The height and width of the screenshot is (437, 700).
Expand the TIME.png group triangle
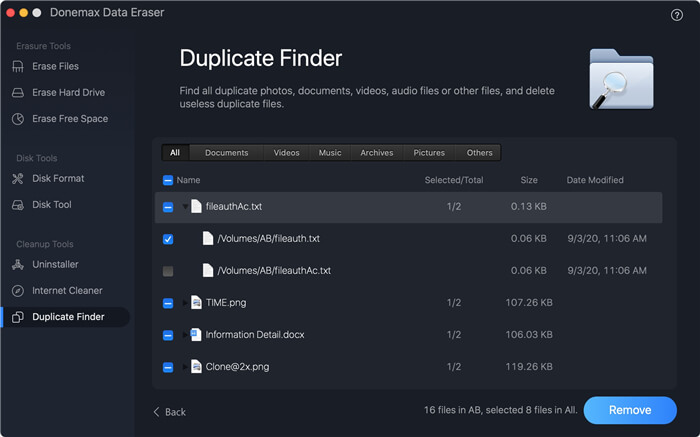pyautogui.click(x=185, y=303)
